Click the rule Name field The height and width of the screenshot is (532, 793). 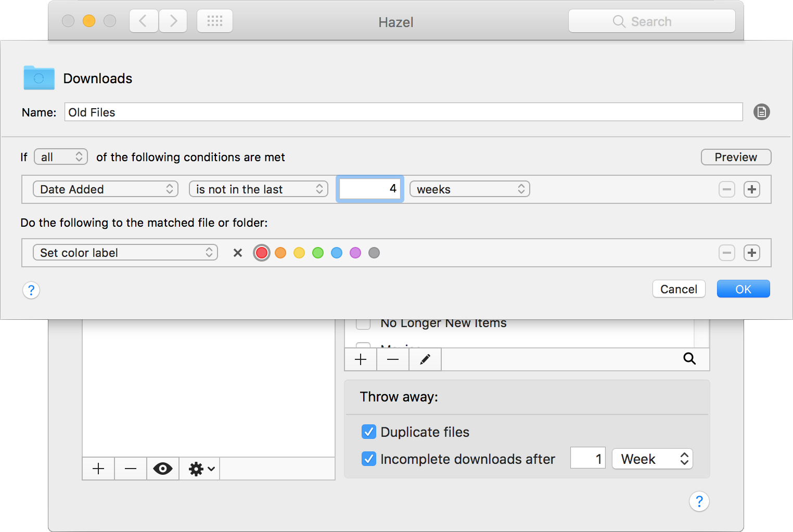[x=404, y=112]
